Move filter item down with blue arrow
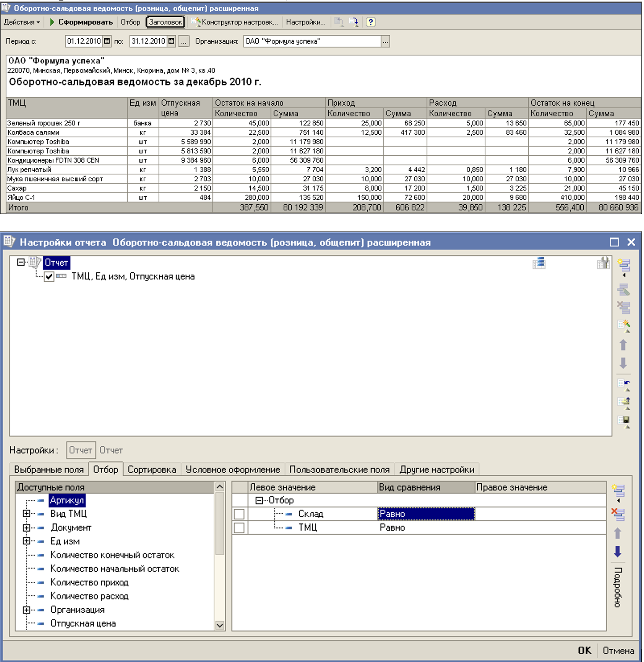Screen dimensions: 644x662 point(618,552)
